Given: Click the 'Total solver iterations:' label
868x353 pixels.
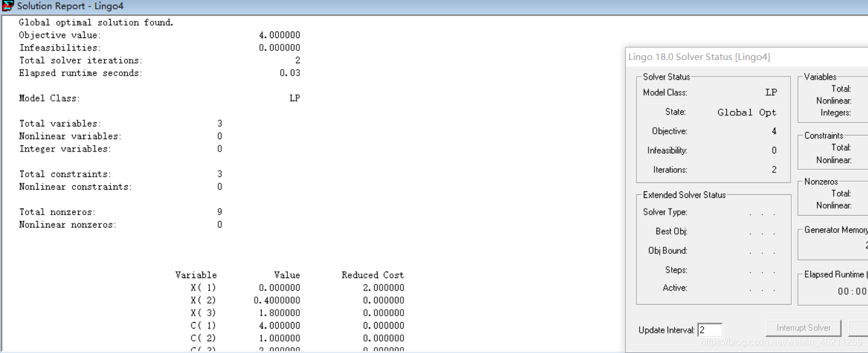Looking at the screenshot, I should (x=81, y=60).
